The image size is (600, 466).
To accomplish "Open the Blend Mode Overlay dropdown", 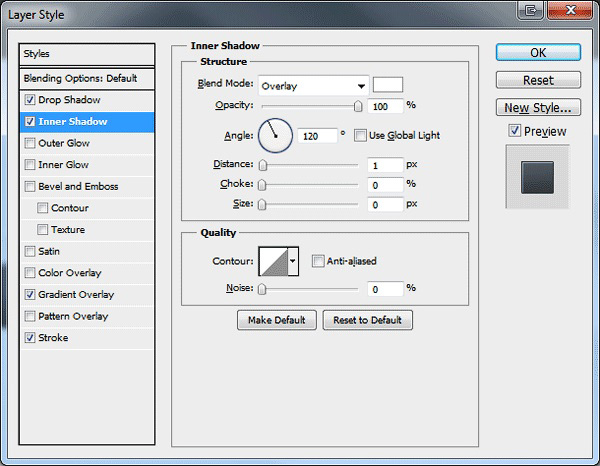I will [x=313, y=86].
